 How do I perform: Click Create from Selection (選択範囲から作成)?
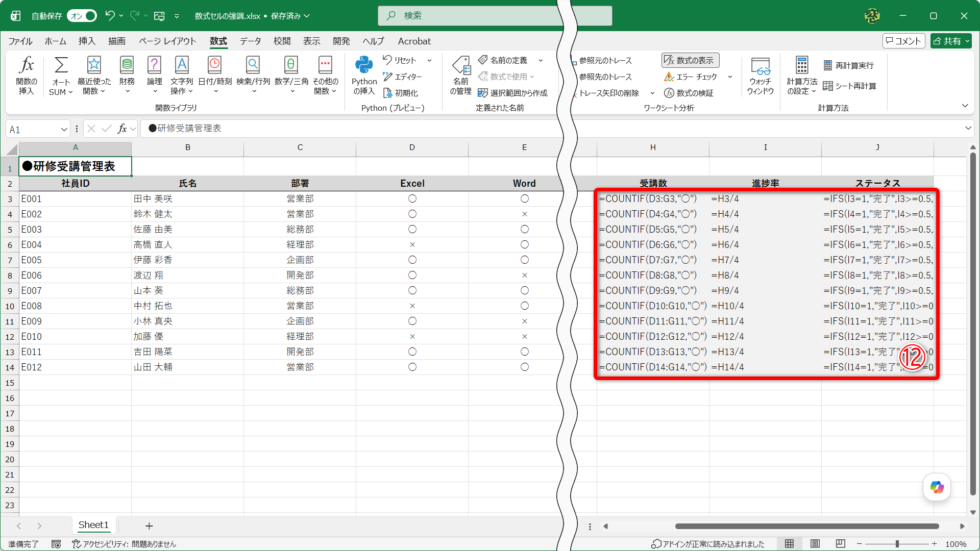(512, 93)
